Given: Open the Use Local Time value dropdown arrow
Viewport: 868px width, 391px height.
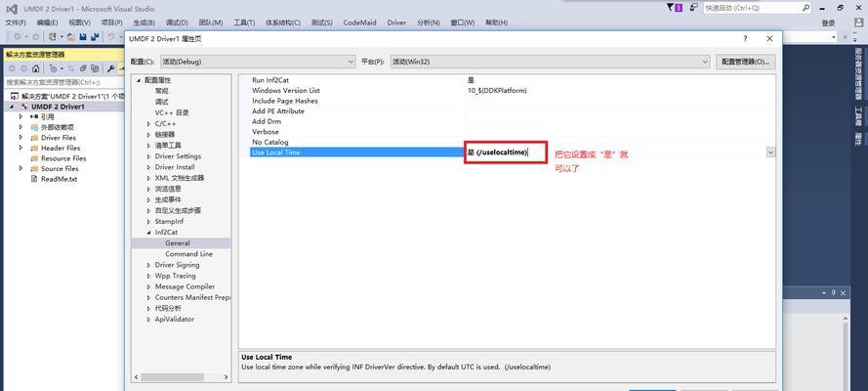Looking at the screenshot, I should pyautogui.click(x=770, y=152).
